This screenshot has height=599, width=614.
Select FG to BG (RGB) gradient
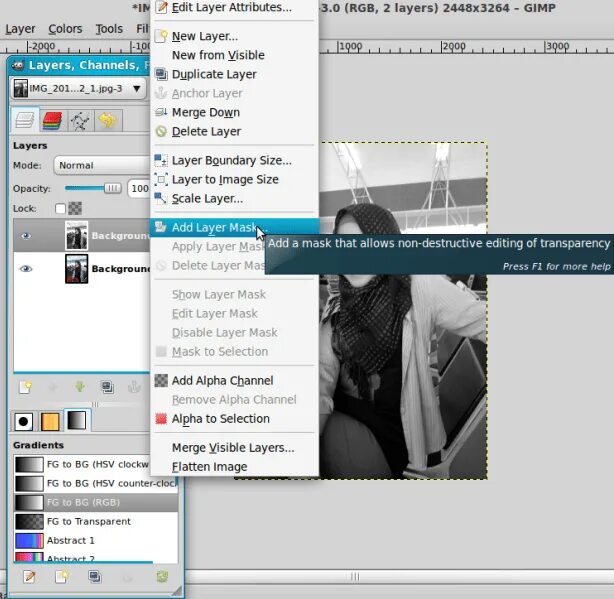[96, 502]
